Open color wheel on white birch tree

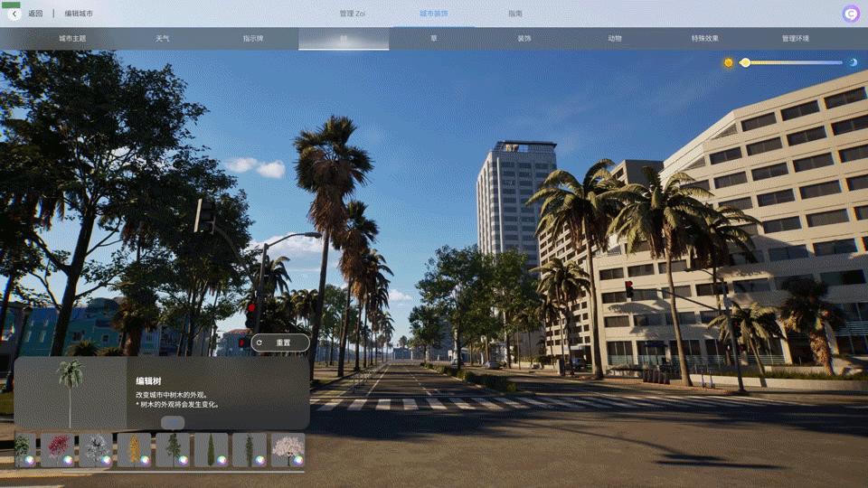107,460
